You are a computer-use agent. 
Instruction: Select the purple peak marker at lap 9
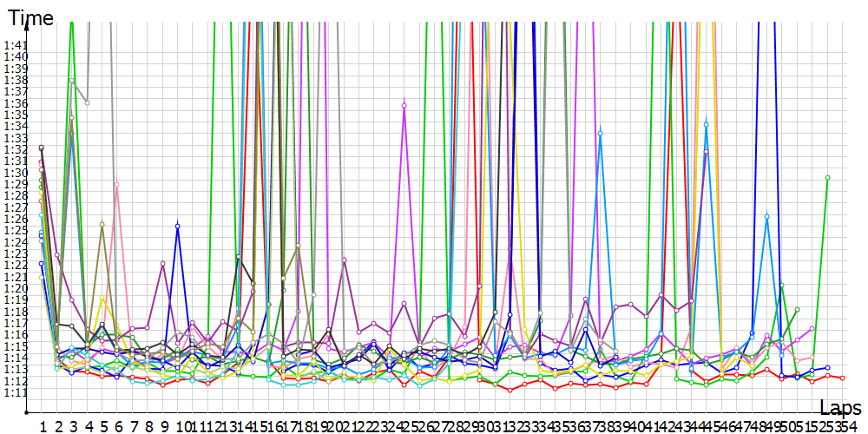pos(163,264)
